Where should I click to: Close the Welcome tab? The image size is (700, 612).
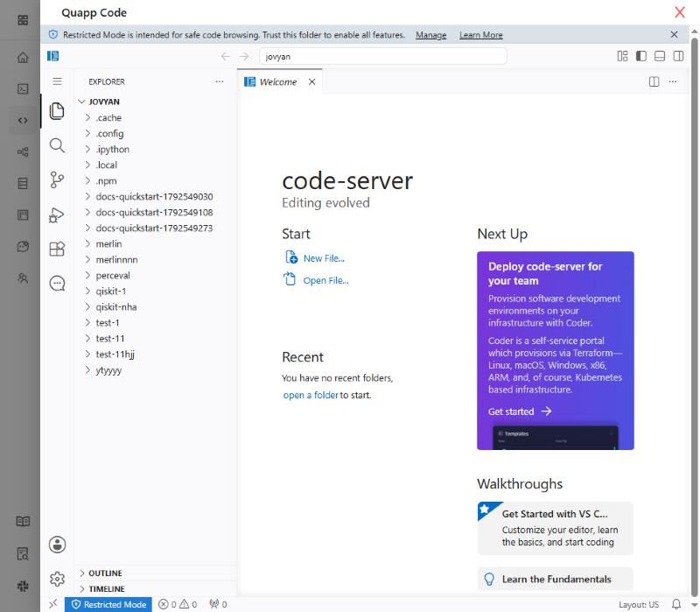pyautogui.click(x=312, y=81)
